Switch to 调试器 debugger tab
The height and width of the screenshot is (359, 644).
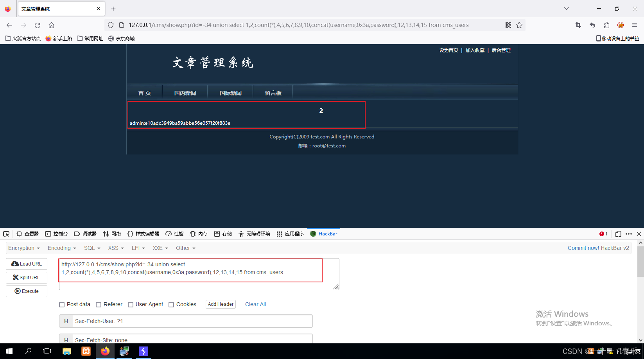pyautogui.click(x=85, y=234)
